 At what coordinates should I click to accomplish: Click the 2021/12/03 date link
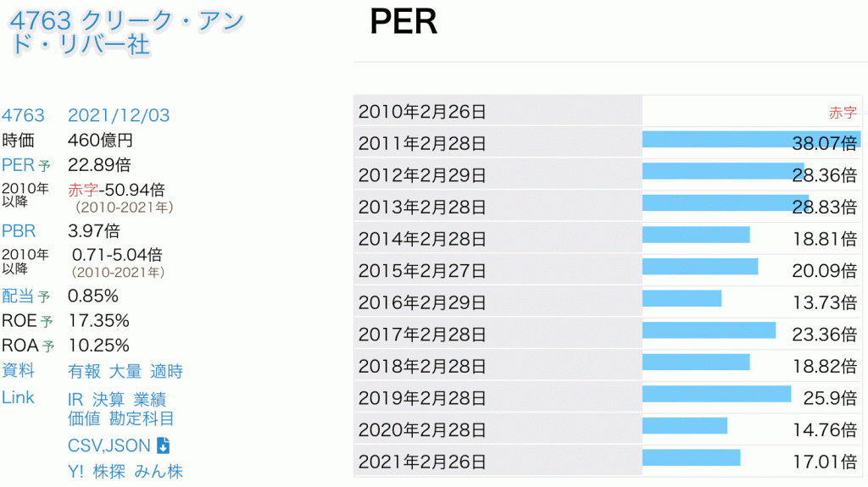point(119,115)
